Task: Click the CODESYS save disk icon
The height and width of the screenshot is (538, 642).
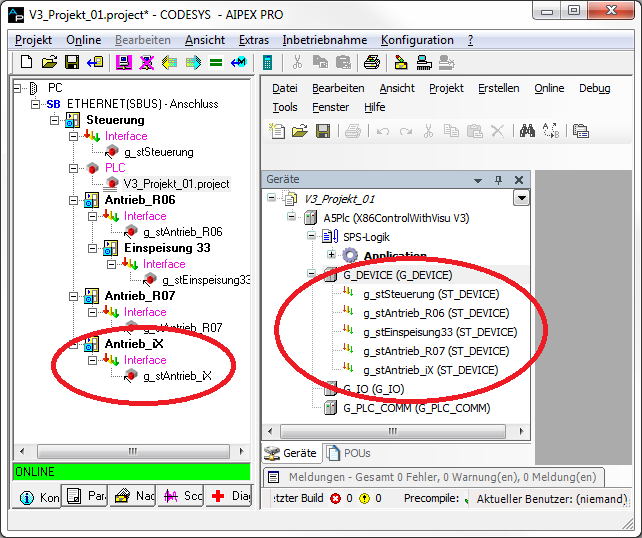Action: pyautogui.click(x=323, y=131)
